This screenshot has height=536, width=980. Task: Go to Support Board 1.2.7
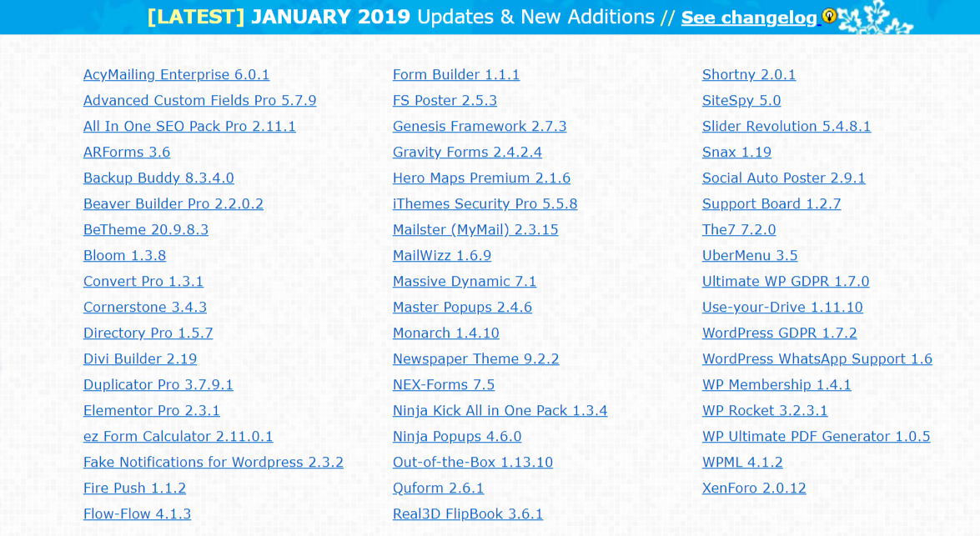(771, 203)
